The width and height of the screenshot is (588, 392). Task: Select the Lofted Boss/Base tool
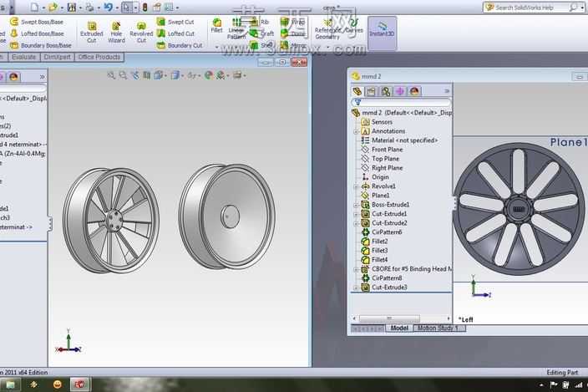tap(37, 33)
